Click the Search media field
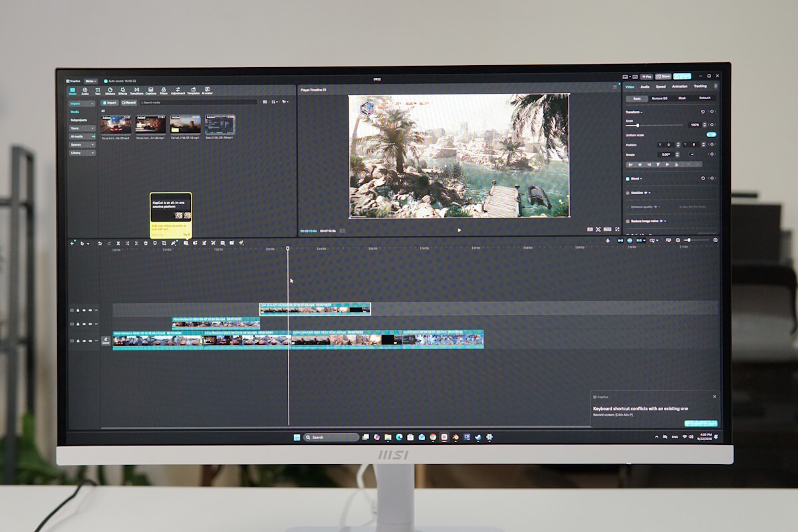This screenshot has width=798, height=532. pos(198,102)
